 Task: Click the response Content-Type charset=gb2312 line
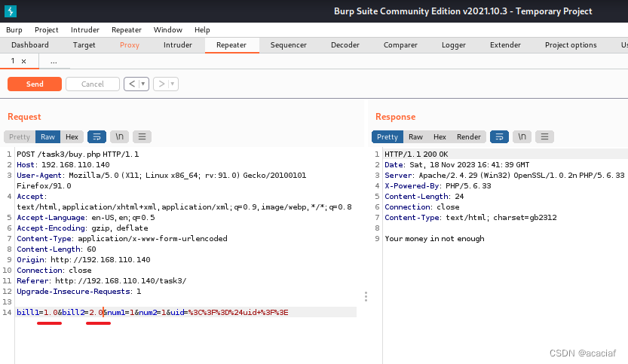[x=470, y=218]
